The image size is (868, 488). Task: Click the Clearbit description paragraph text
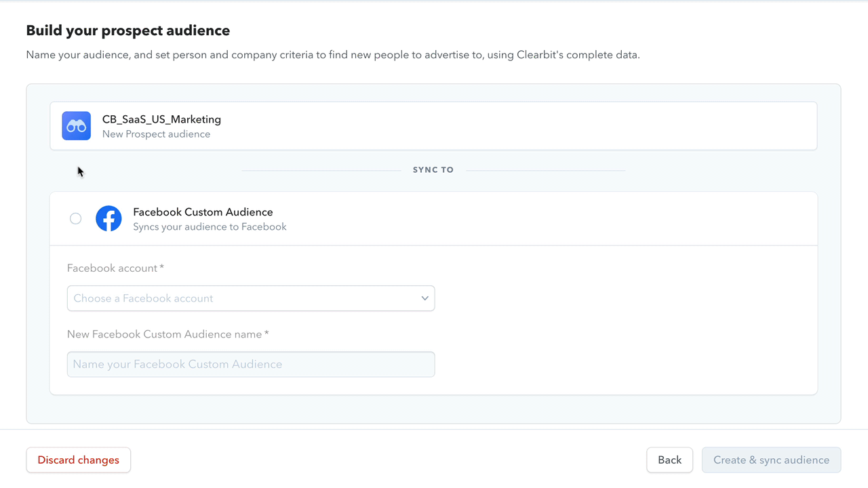[332, 55]
